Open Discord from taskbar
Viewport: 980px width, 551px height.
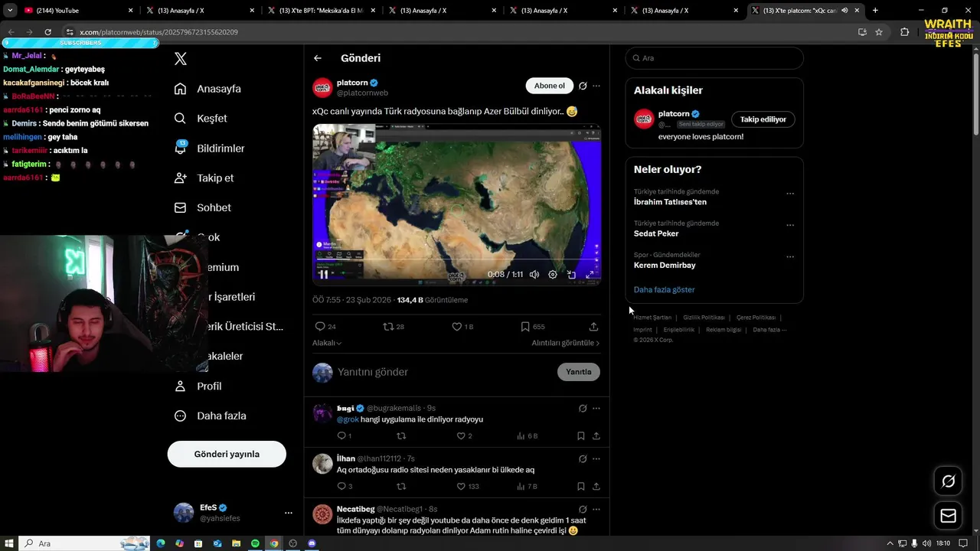click(312, 543)
